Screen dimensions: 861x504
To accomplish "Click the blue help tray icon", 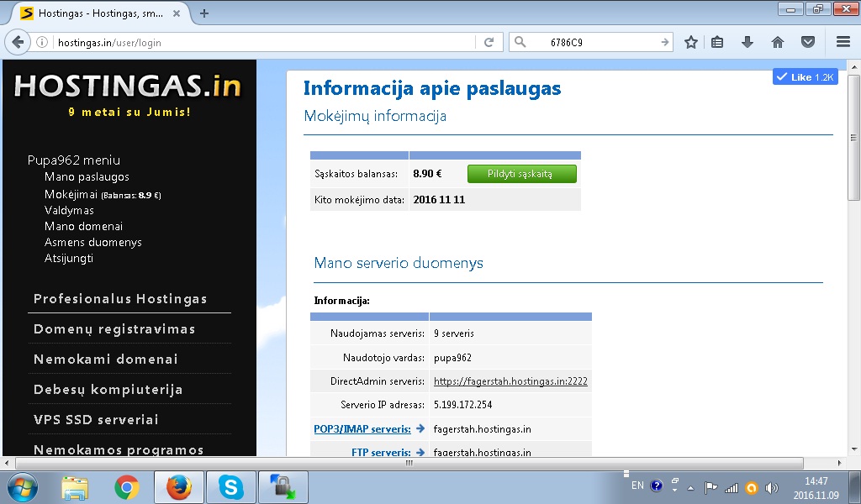I will [x=656, y=486].
